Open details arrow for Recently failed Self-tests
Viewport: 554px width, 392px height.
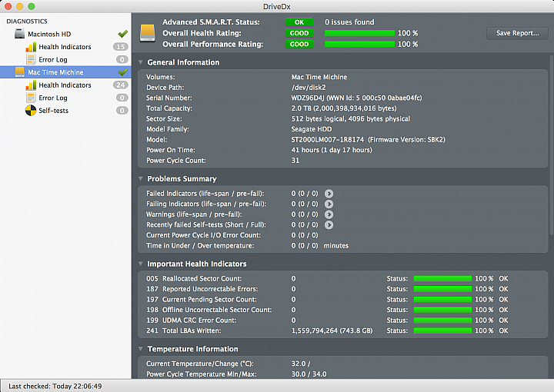click(329, 224)
